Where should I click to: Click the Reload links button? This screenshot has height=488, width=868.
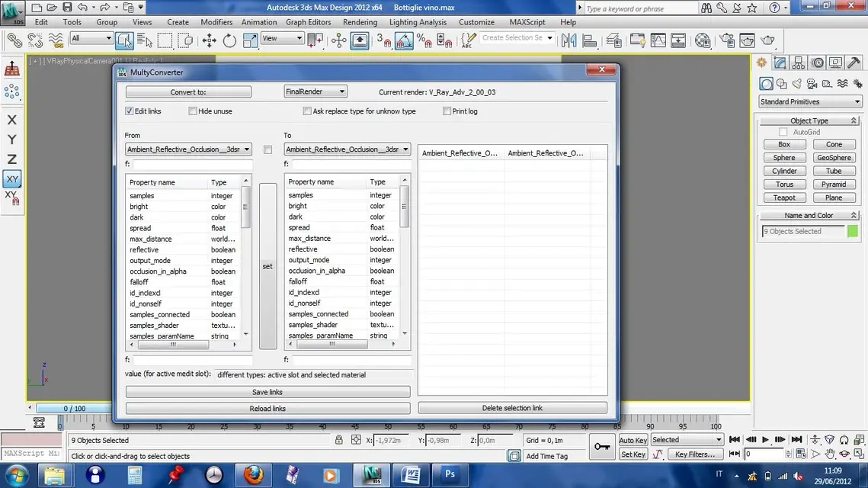point(267,408)
